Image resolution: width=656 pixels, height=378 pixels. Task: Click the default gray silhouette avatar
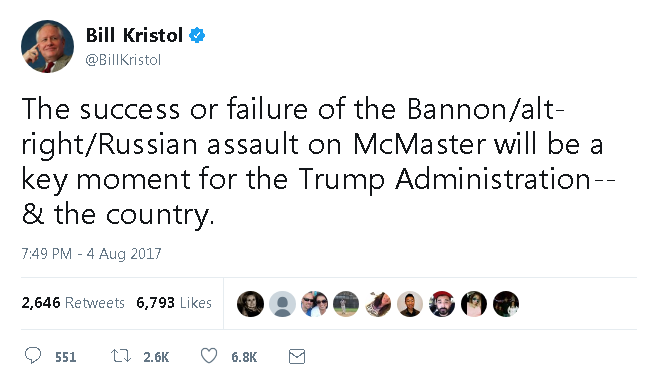[282, 304]
